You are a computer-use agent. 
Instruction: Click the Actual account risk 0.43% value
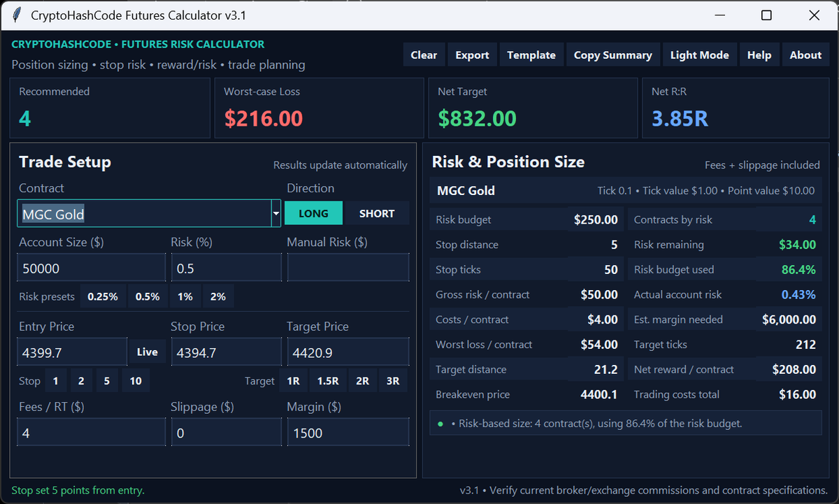click(798, 294)
